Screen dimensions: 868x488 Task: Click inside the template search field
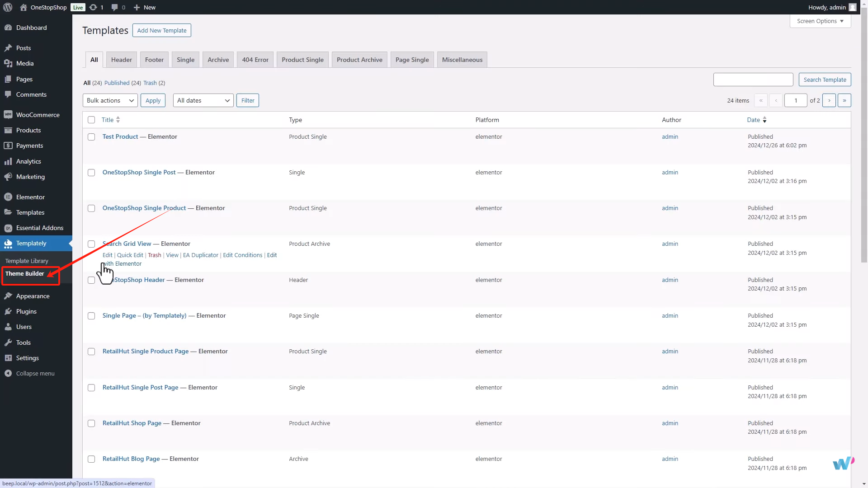(753, 79)
